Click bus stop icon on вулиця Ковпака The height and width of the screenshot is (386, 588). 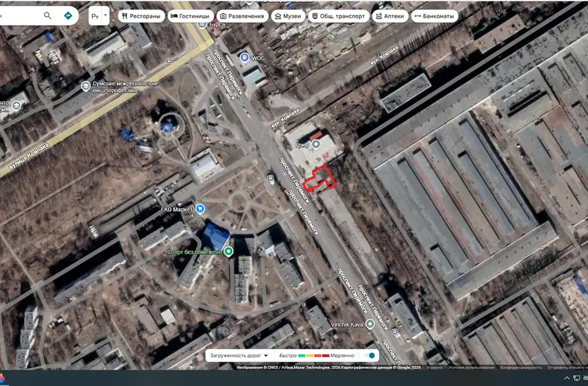[x=169, y=60]
